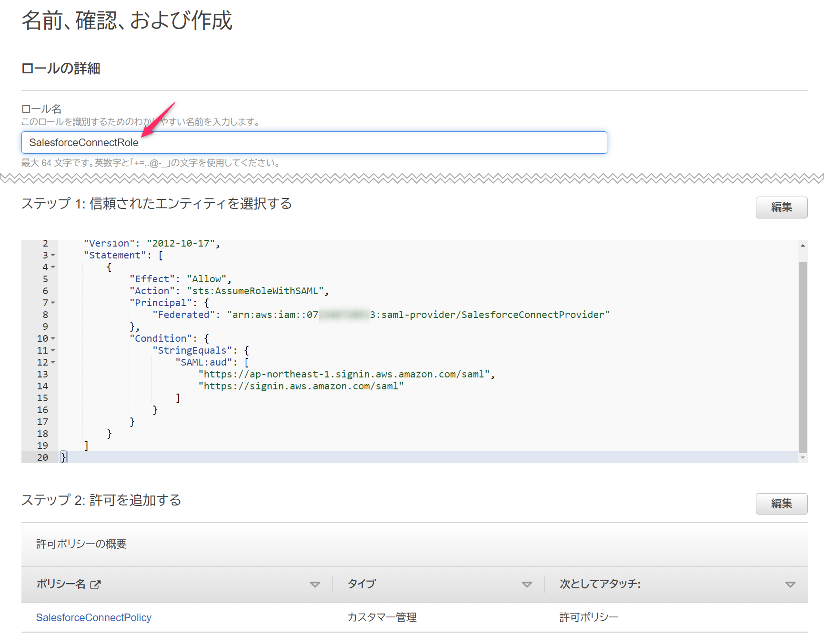
Task: Sort by 次としてアタッチ column arrow
Action: coord(790,585)
